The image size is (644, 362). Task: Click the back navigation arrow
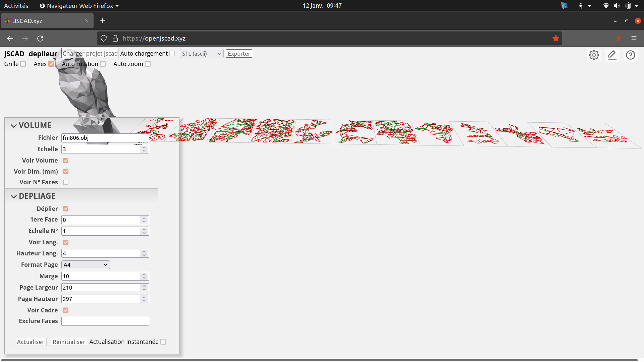[x=10, y=38]
